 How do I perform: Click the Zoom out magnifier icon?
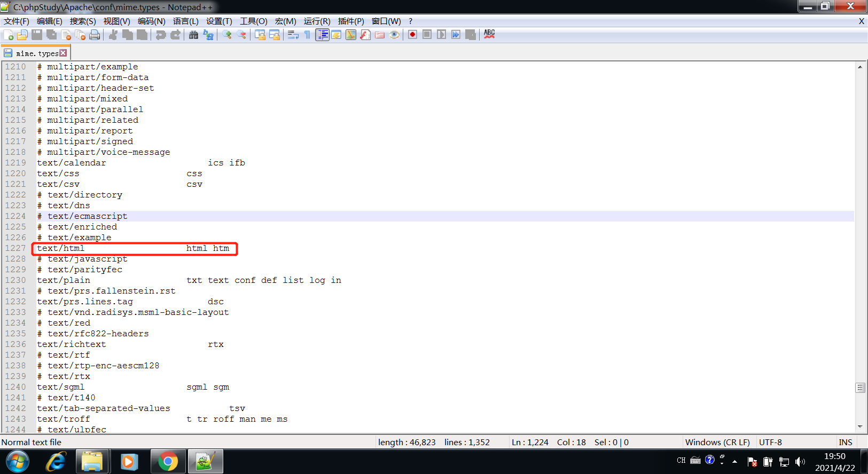[241, 35]
